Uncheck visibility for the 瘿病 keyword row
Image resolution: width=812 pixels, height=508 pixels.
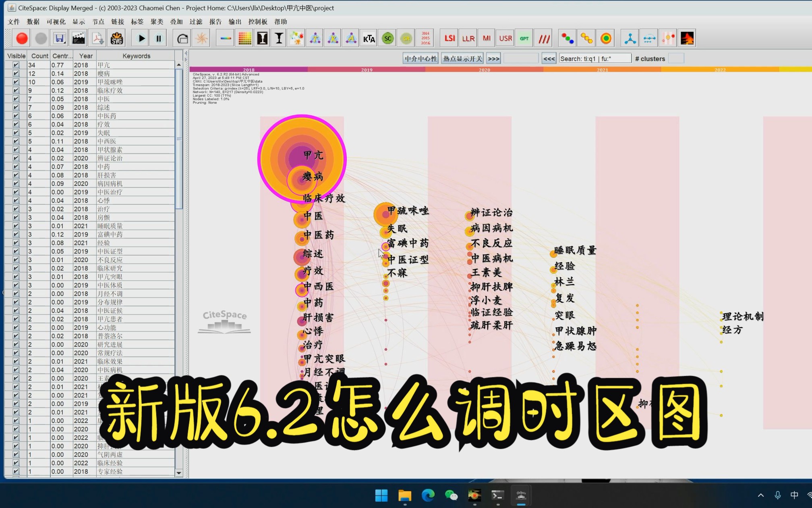(x=15, y=73)
